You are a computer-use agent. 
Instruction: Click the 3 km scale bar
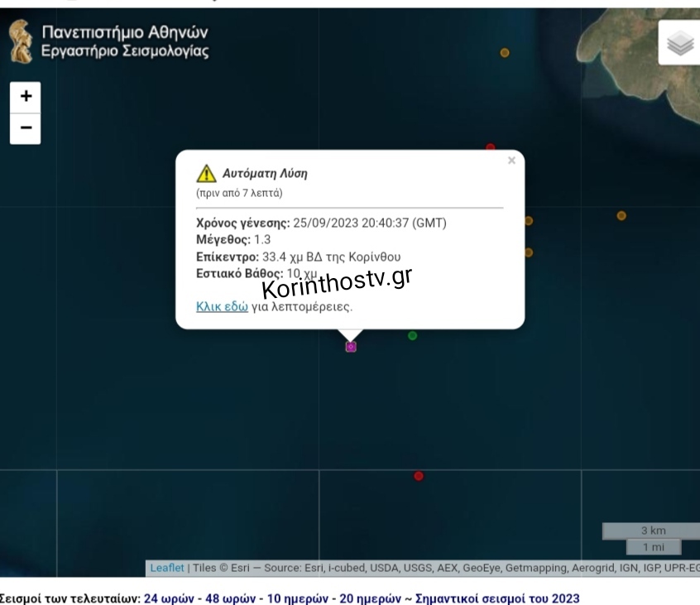(653, 531)
